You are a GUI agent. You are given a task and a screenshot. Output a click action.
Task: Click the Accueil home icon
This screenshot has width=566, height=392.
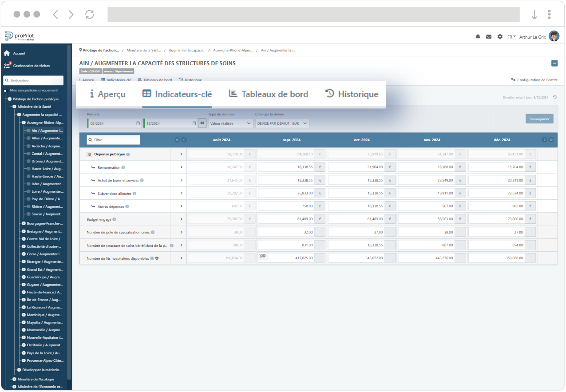tap(7, 53)
